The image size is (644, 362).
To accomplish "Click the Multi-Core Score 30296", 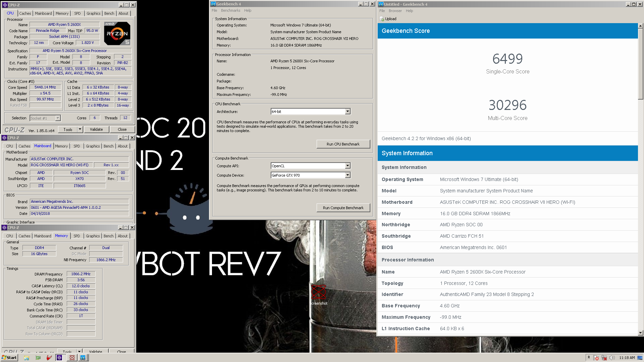I will 507,105.
